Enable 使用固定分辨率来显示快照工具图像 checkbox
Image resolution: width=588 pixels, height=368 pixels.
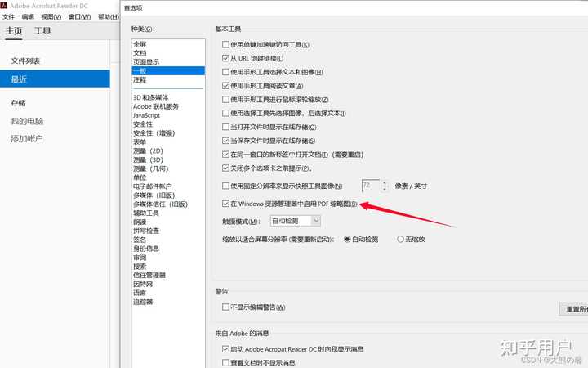click(225, 186)
